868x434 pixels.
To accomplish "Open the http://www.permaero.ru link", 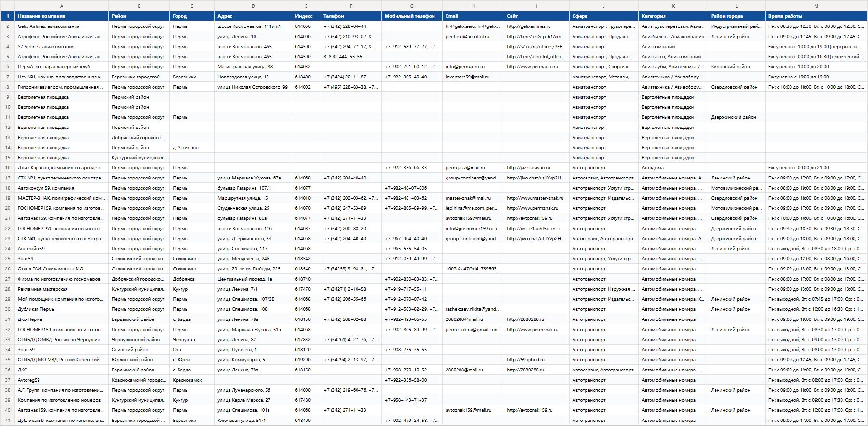I will pyautogui.click(x=533, y=67).
